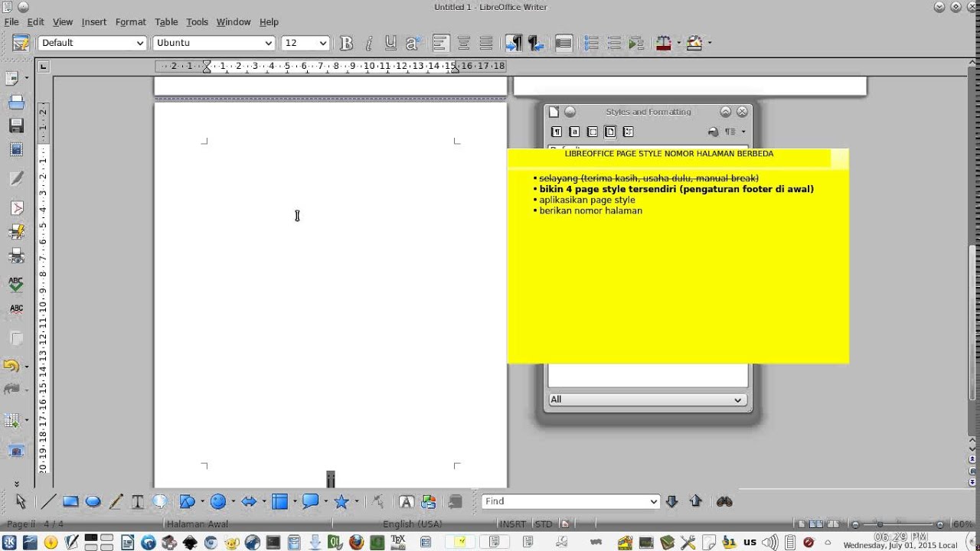
Task: Apply the font color button
Action: point(663,43)
